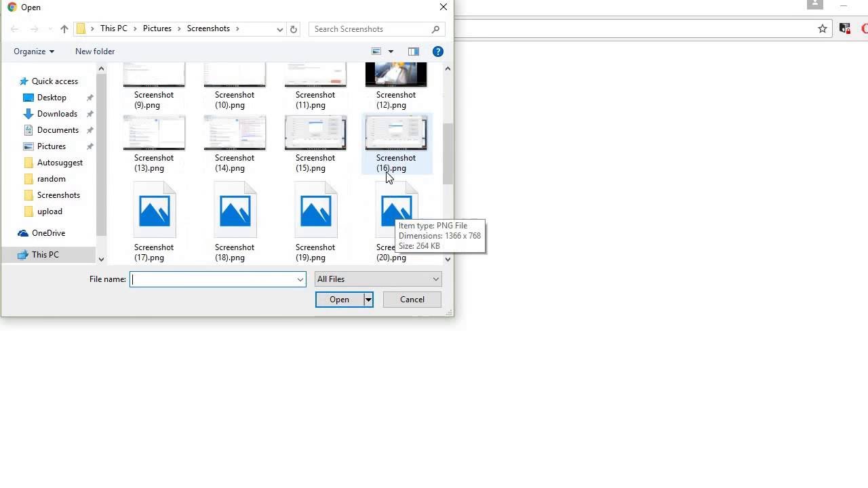
Task: Click the navigation pane scrollbar up arrow
Action: [x=101, y=68]
